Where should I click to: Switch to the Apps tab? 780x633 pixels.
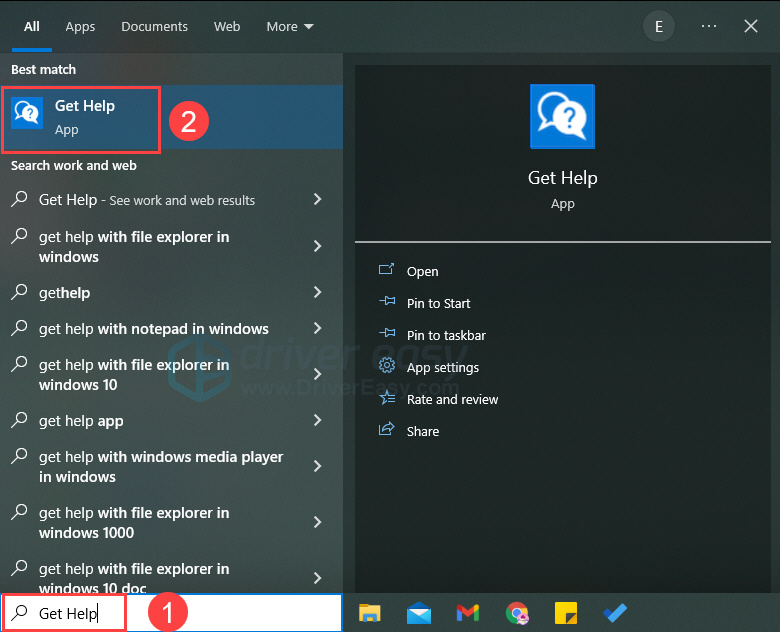point(80,27)
